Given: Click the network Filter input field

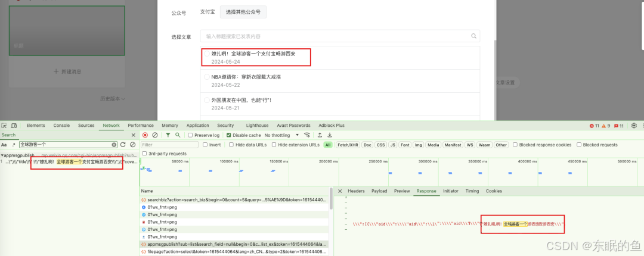Looking at the screenshot, I should click(x=169, y=145).
